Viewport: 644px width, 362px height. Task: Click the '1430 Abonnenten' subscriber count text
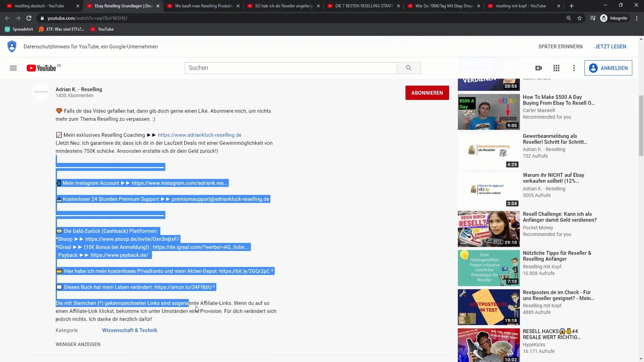coord(74,96)
